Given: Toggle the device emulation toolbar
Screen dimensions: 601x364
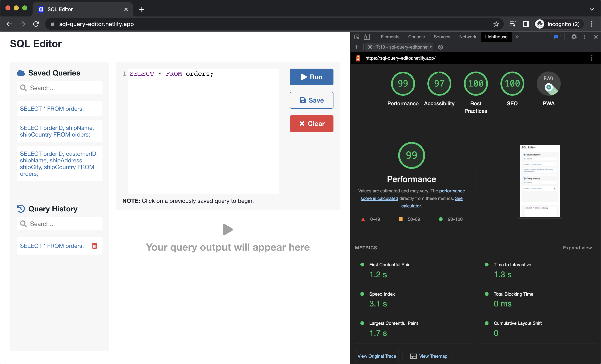Looking at the screenshot, I should click(367, 37).
